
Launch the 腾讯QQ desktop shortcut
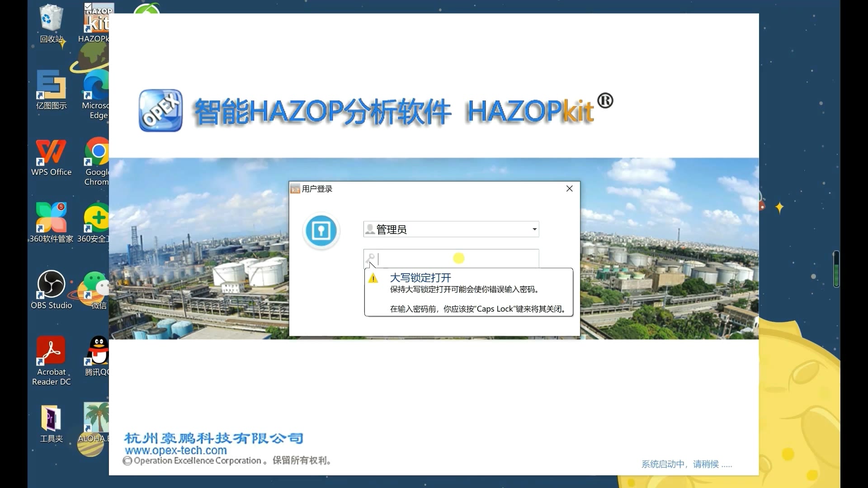tap(96, 356)
